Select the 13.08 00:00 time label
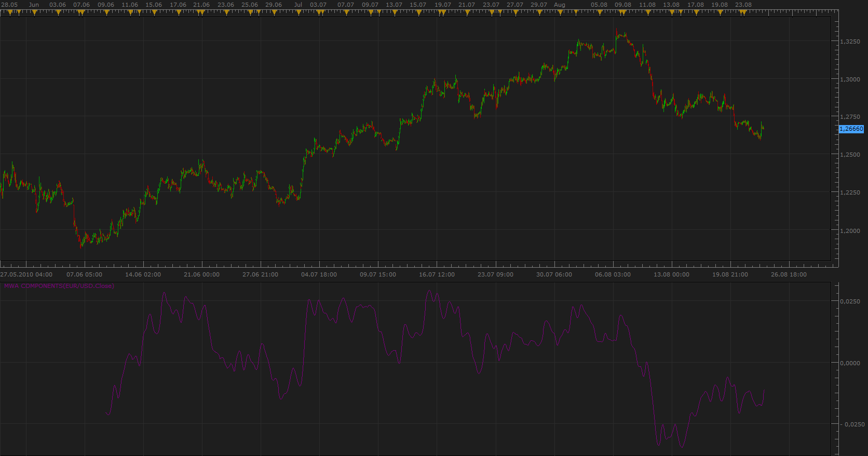The width and height of the screenshot is (868, 456). (x=672, y=274)
